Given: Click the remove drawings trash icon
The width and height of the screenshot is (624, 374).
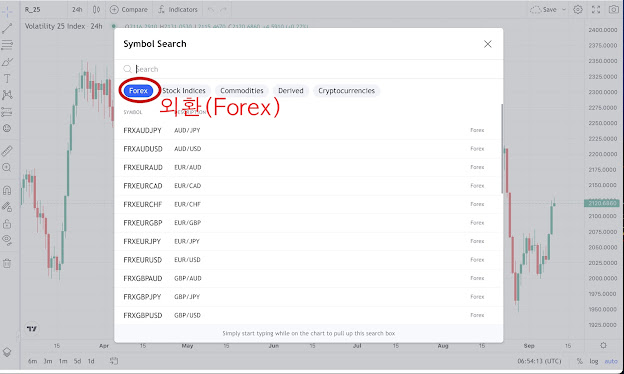Looking at the screenshot, I should pyautogui.click(x=7, y=263).
